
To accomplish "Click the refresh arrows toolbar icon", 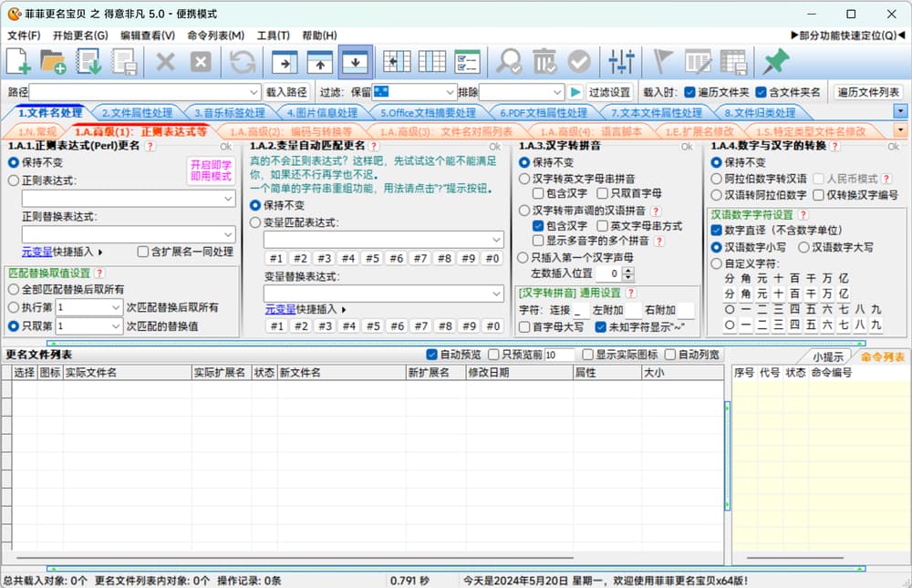I will coord(243,62).
